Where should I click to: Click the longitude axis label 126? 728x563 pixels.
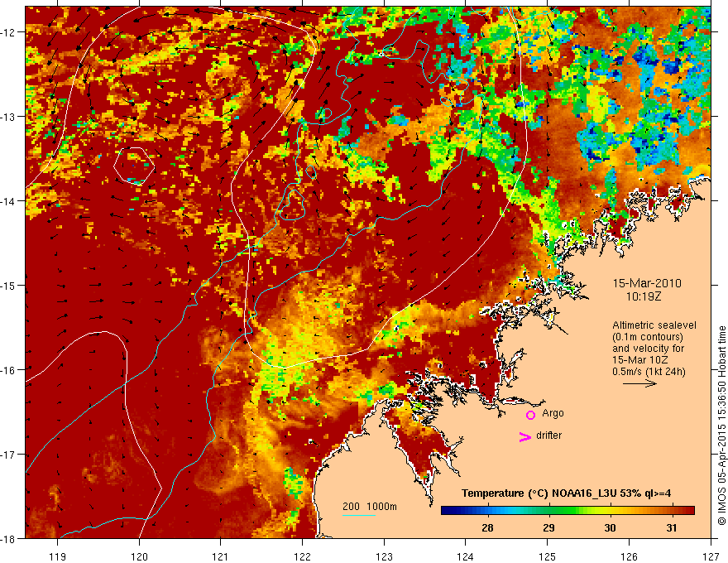(x=629, y=556)
